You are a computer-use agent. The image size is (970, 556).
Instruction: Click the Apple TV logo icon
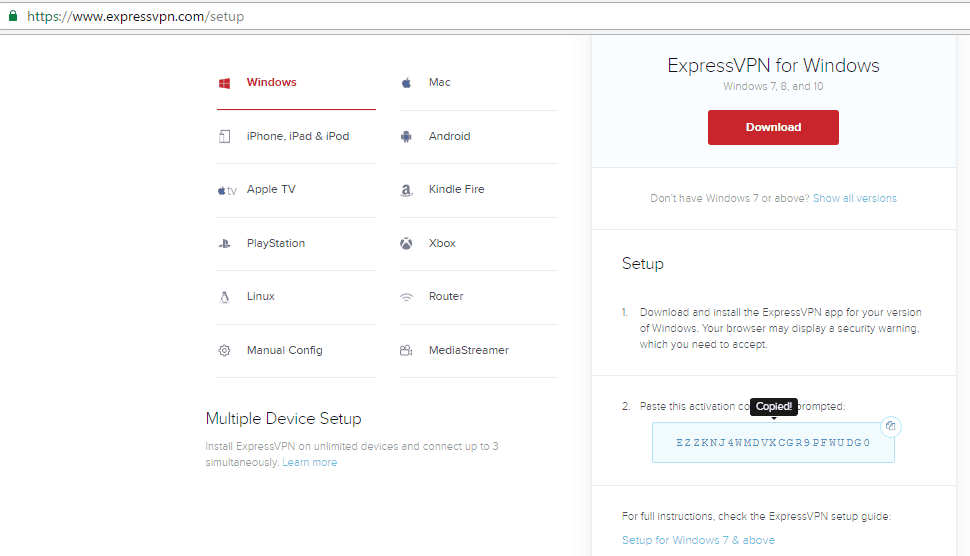point(227,190)
